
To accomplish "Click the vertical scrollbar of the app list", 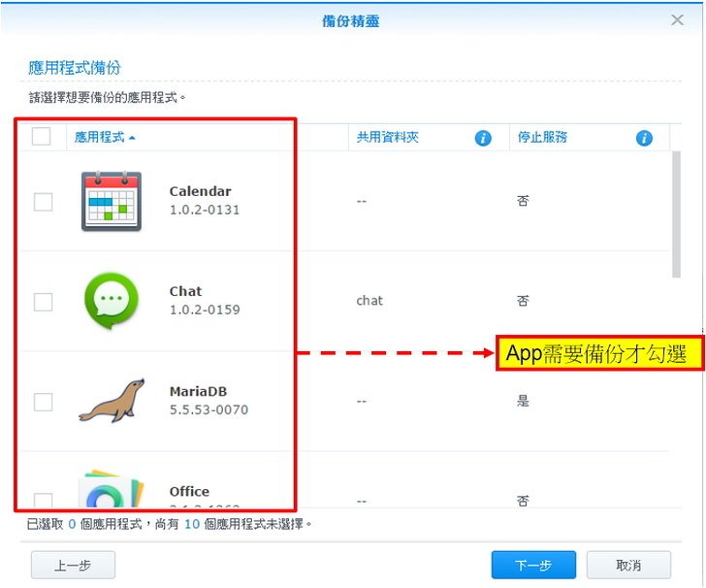I will (676, 214).
